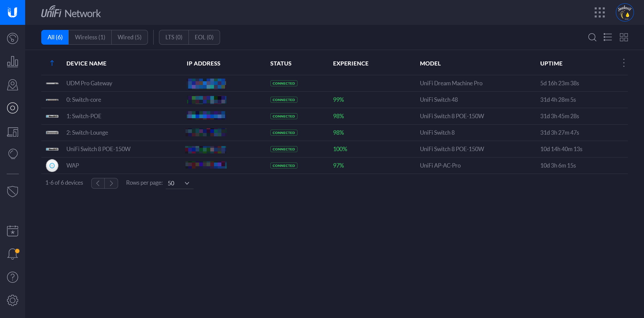Open the 0: Switch-core device

[x=84, y=100]
